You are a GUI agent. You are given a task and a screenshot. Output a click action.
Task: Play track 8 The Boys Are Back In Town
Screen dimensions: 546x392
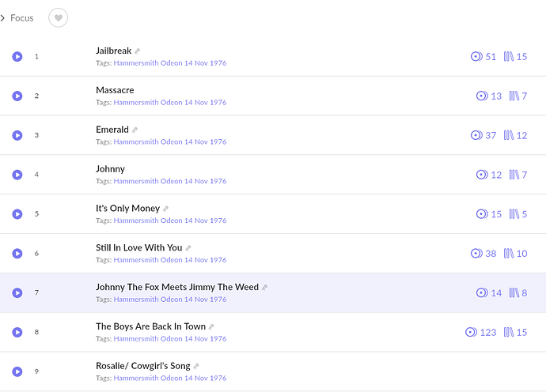pyautogui.click(x=17, y=332)
